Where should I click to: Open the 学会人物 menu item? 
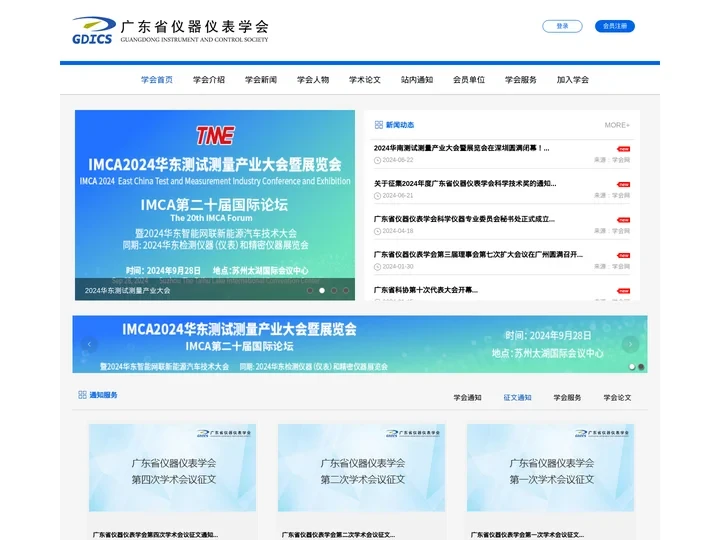(313, 79)
